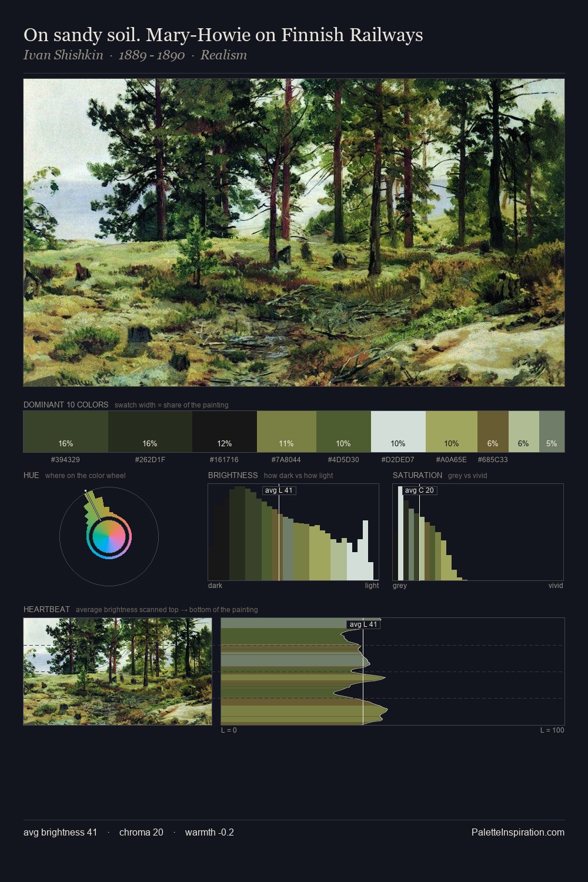Click the 'avg L 41' brightness label
This screenshot has height=882, width=588.
click(x=279, y=490)
